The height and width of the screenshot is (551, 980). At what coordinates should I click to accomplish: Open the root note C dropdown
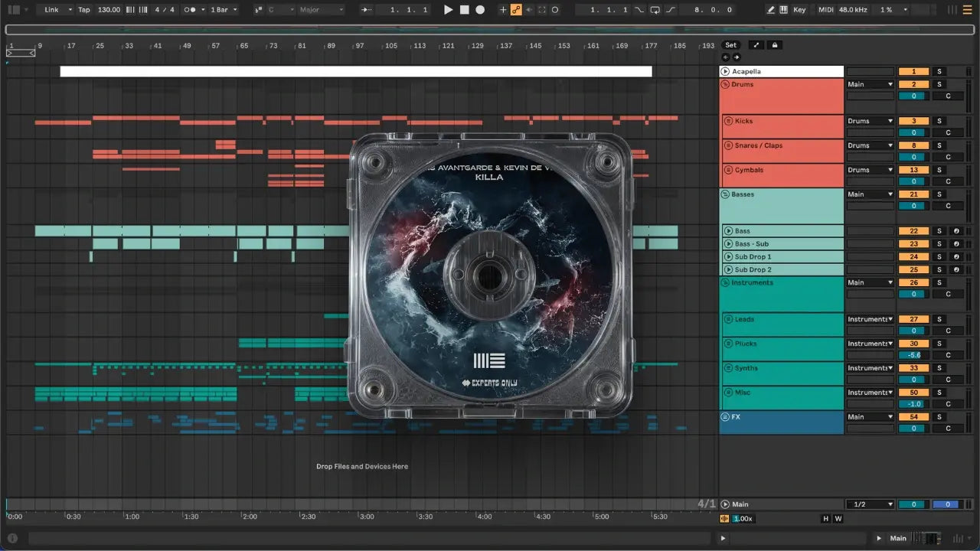point(280,10)
